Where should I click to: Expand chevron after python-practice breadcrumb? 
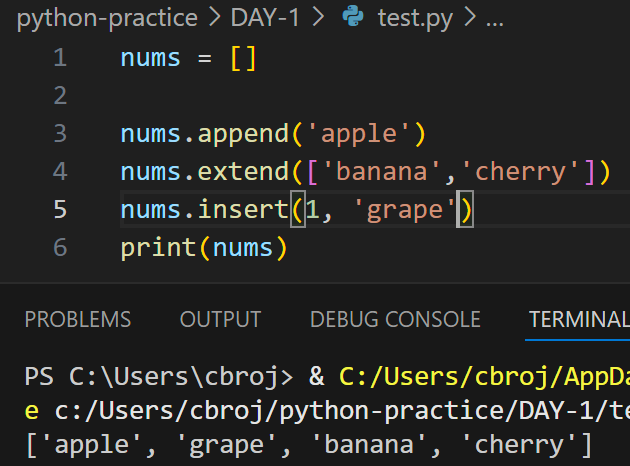tap(215, 18)
